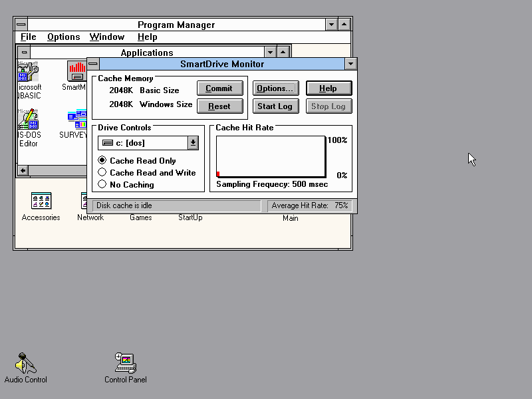Click the Cache Hit Rate graph
The height and width of the screenshot is (399, 532).
coord(271,157)
